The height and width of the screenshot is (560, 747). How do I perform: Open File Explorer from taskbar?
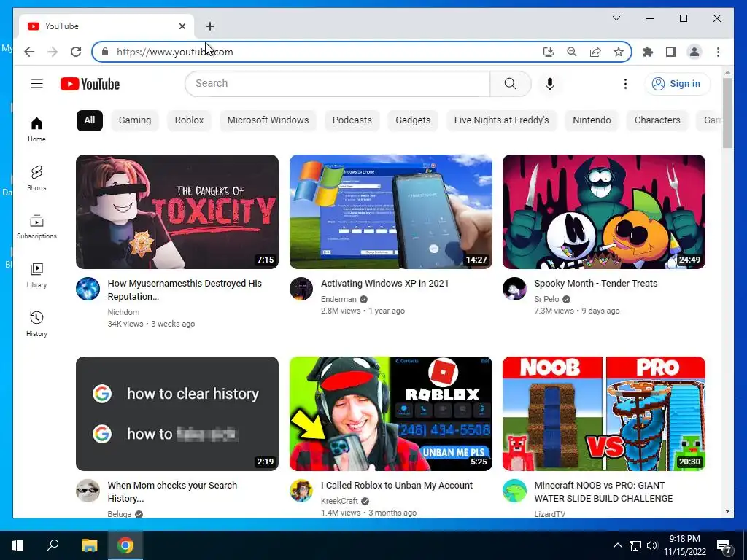click(89, 545)
